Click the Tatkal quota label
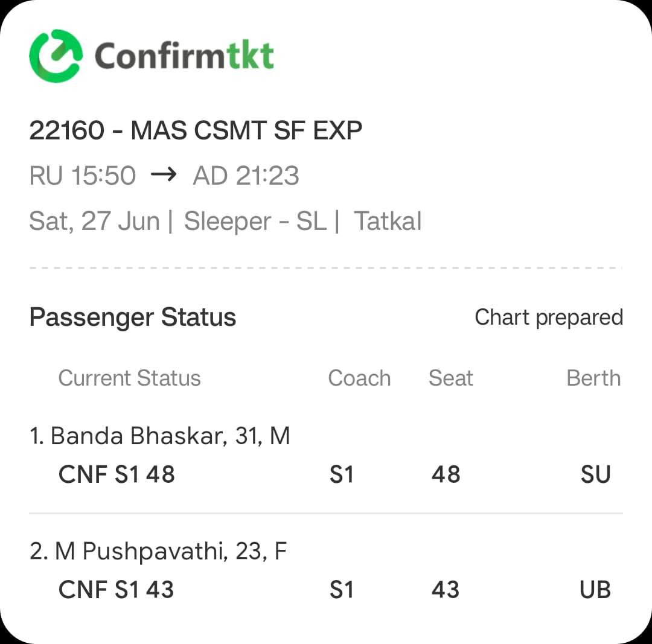The height and width of the screenshot is (644, 652). click(x=388, y=221)
